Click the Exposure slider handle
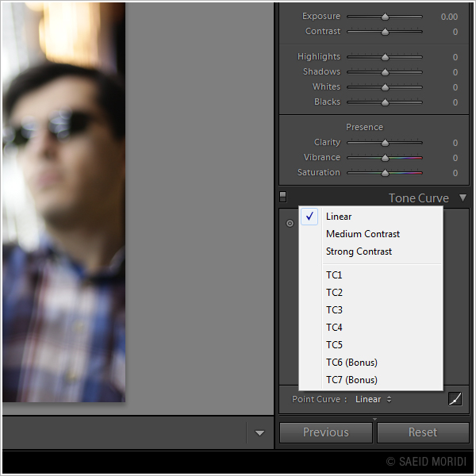This screenshot has height=476, width=476. click(x=386, y=17)
